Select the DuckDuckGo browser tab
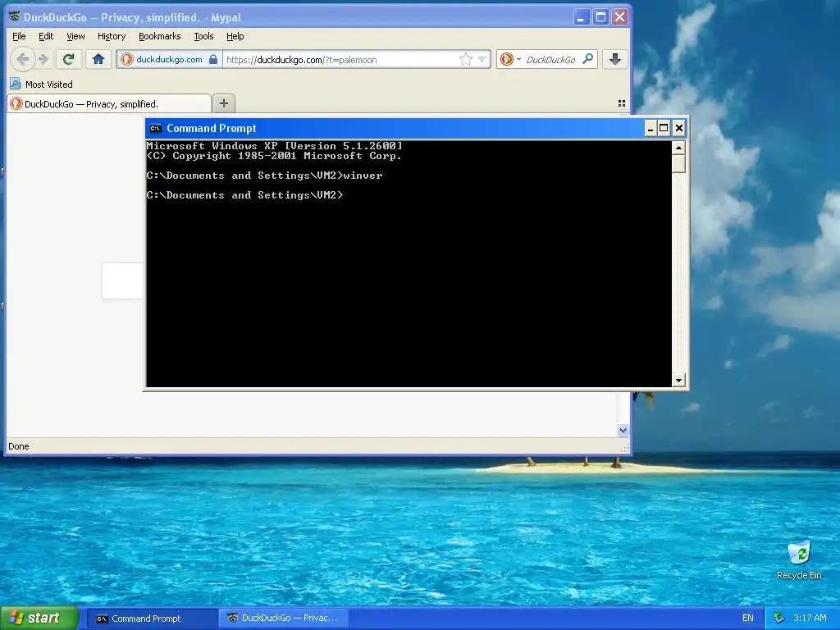 (x=109, y=104)
